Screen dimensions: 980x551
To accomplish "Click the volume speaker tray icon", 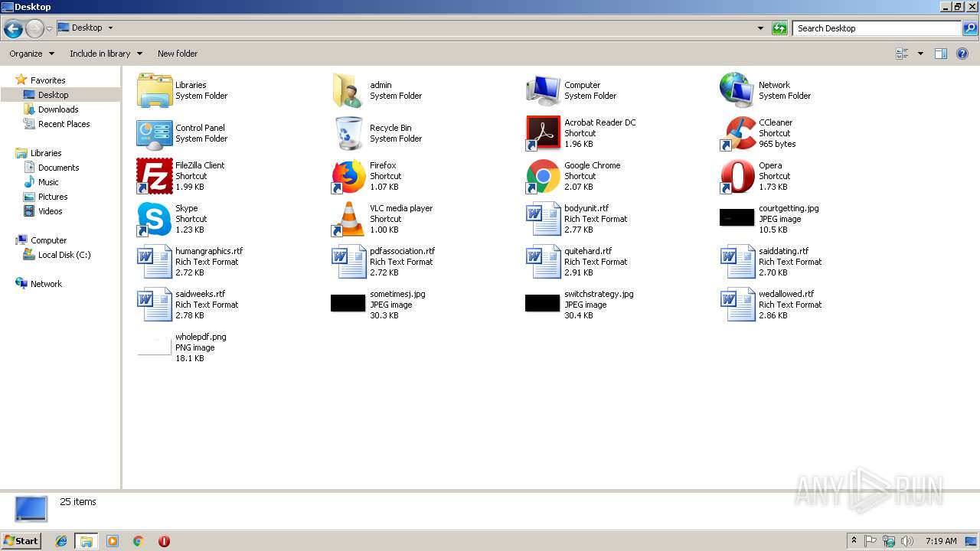I will point(907,541).
